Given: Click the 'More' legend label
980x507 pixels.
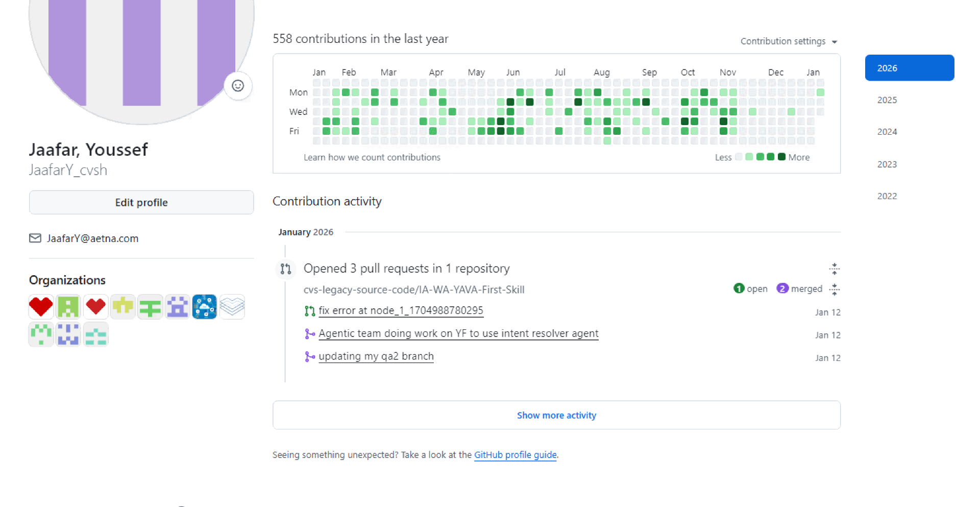Looking at the screenshot, I should [799, 157].
